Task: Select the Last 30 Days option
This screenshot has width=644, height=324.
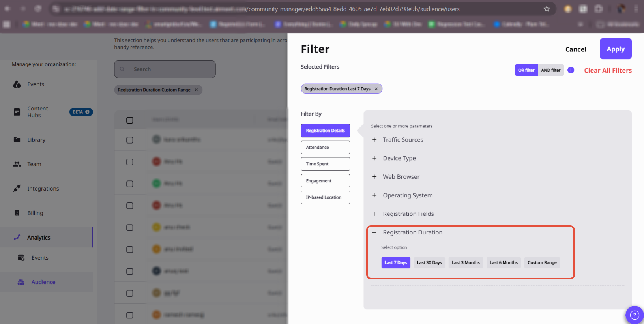Action: [x=429, y=263]
